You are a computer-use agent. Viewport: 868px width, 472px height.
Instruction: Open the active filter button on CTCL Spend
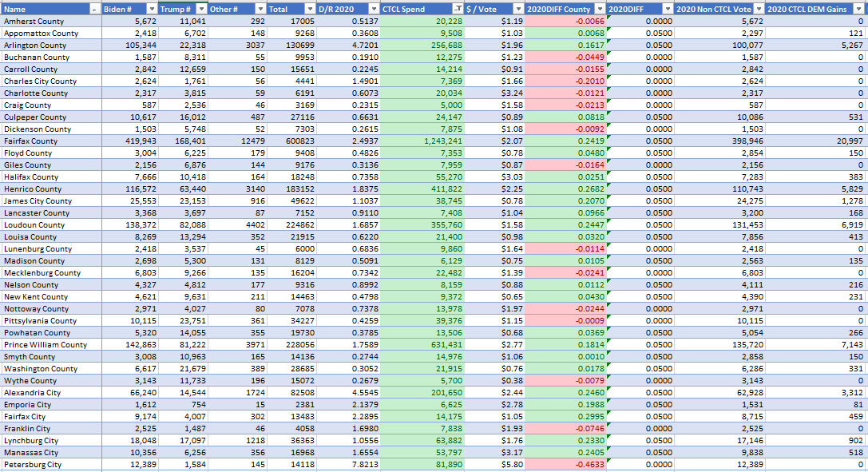pyautogui.click(x=458, y=9)
